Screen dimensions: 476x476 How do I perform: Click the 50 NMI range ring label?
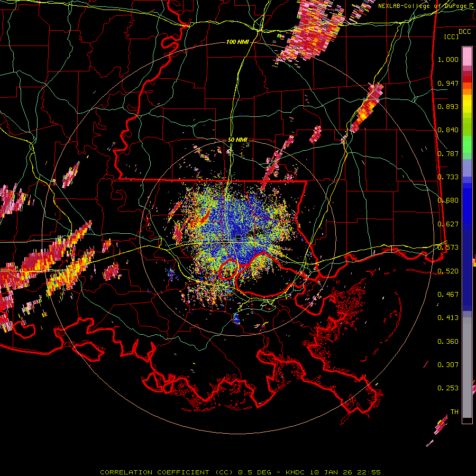(x=237, y=140)
